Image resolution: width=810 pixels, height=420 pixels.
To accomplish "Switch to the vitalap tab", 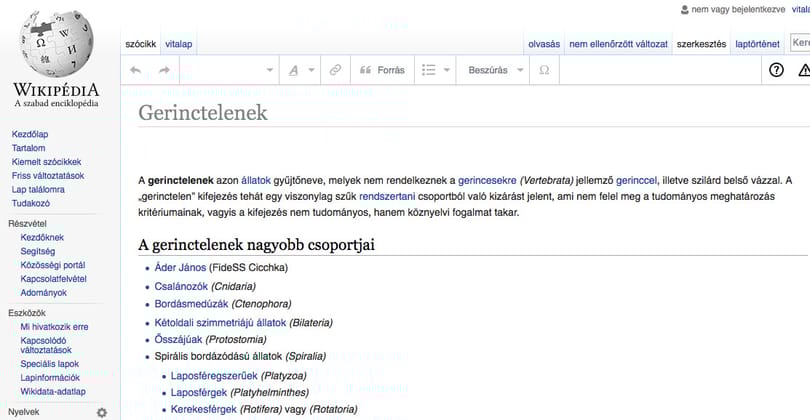I will [x=179, y=44].
